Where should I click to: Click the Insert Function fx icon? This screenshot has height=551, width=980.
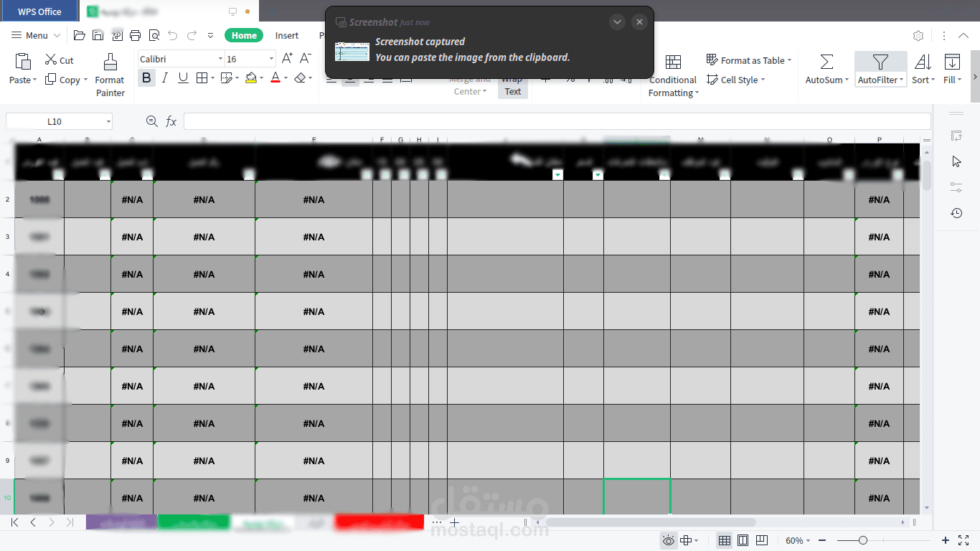[x=171, y=122]
